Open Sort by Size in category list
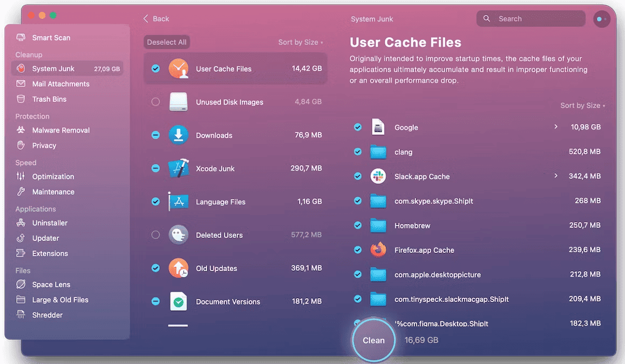 pyautogui.click(x=300, y=42)
